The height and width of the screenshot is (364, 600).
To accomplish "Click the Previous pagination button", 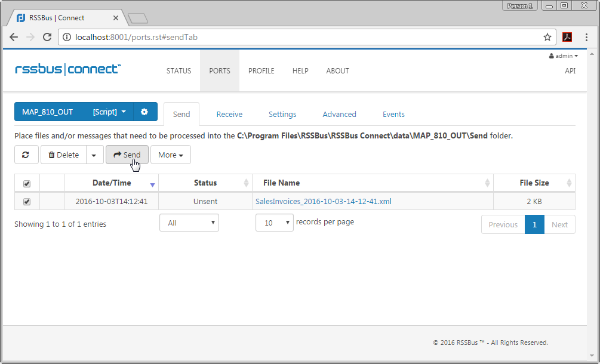I will click(503, 224).
